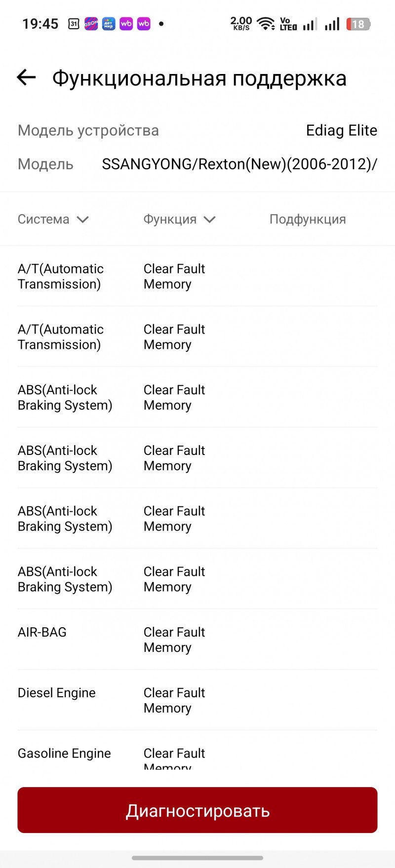Tap the Ediag Elite device model value

pos(342,130)
